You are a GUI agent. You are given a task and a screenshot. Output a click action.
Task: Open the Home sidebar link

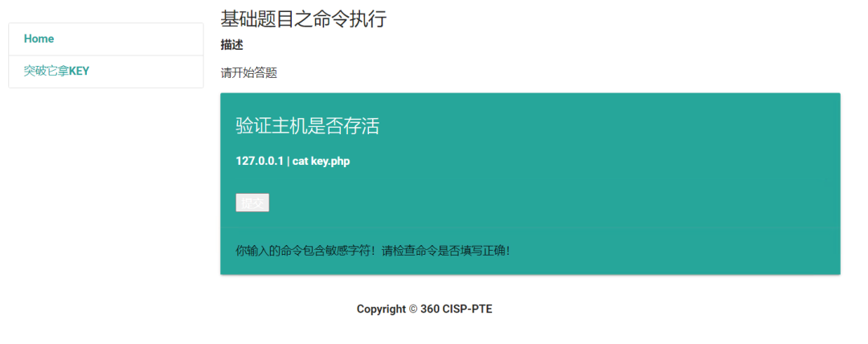coord(106,39)
